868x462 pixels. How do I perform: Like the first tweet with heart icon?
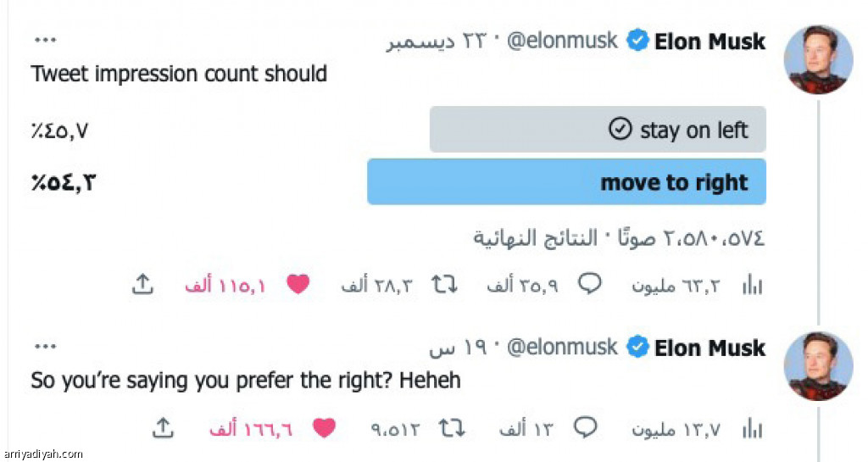coord(298,285)
